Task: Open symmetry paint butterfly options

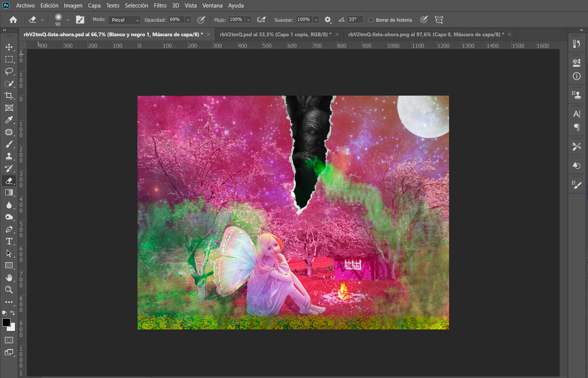Action: coord(439,20)
